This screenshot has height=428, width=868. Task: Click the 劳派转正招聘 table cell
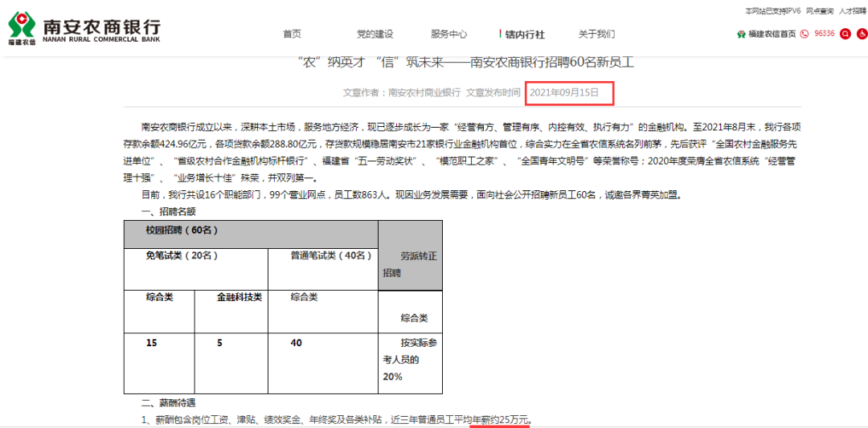pos(410,255)
